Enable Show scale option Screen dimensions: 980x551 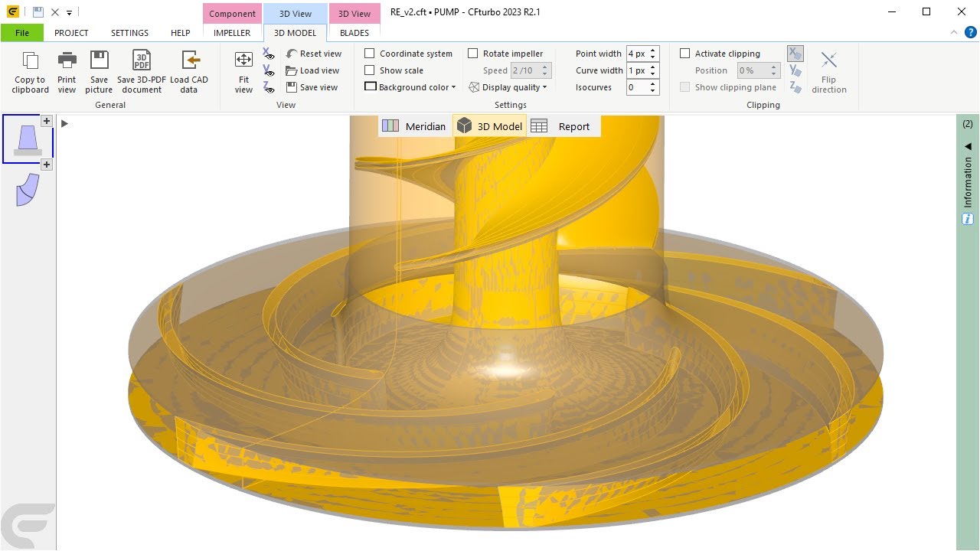point(370,70)
